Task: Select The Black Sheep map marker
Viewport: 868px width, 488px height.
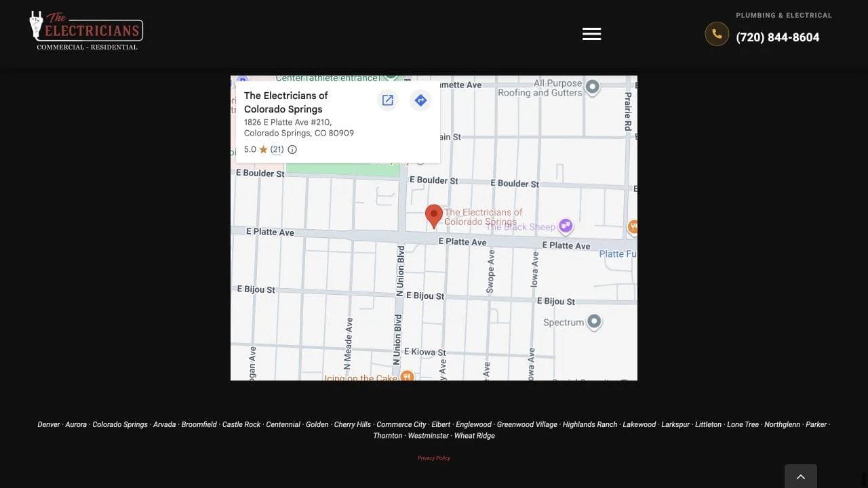Action: pyautogui.click(x=566, y=226)
